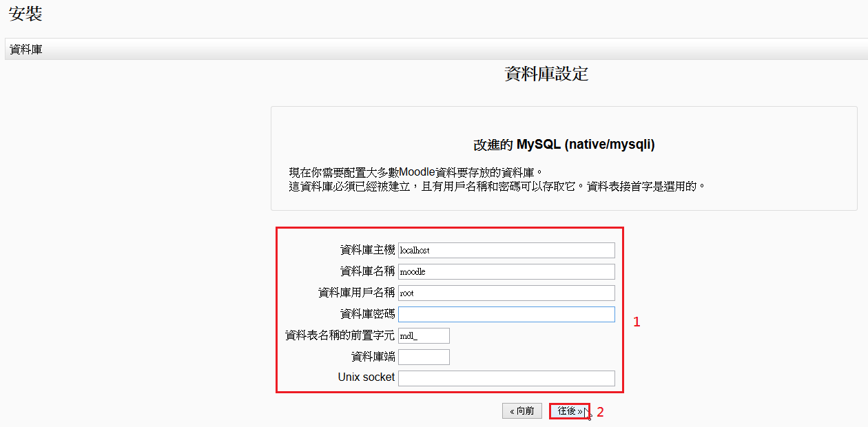
Task: Click the 資料庫 section header bar
Action: (434, 50)
